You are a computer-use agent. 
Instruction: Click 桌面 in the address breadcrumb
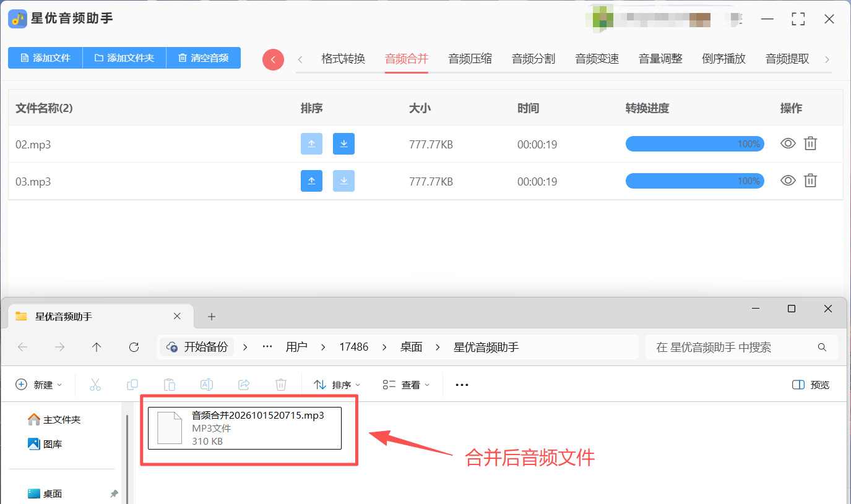pyautogui.click(x=411, y=347)
